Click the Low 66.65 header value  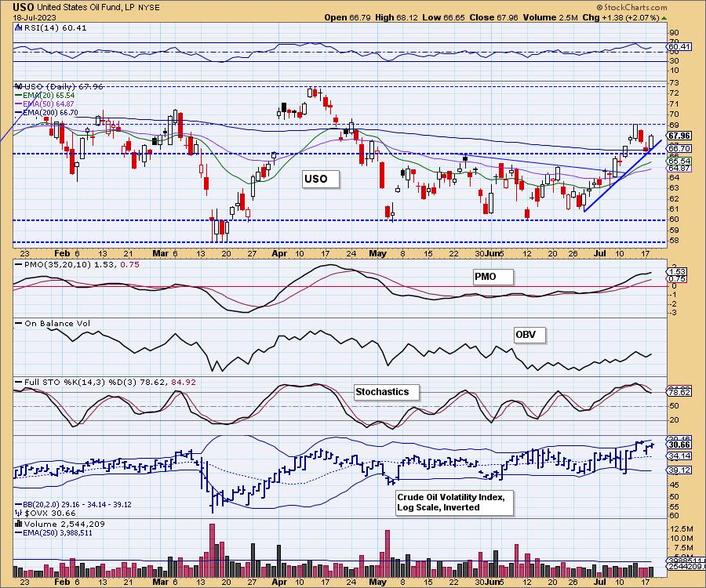click(x=443, y=17)
